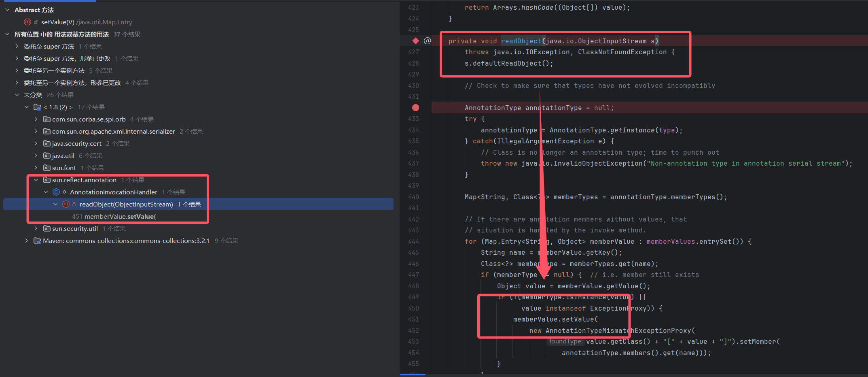Image resolution: width=868 pixels, height=377 pixels.
Task: Expand "委托至另一个实例方法，形参已更改" with 4 个结果
Action: coord(17,83)
